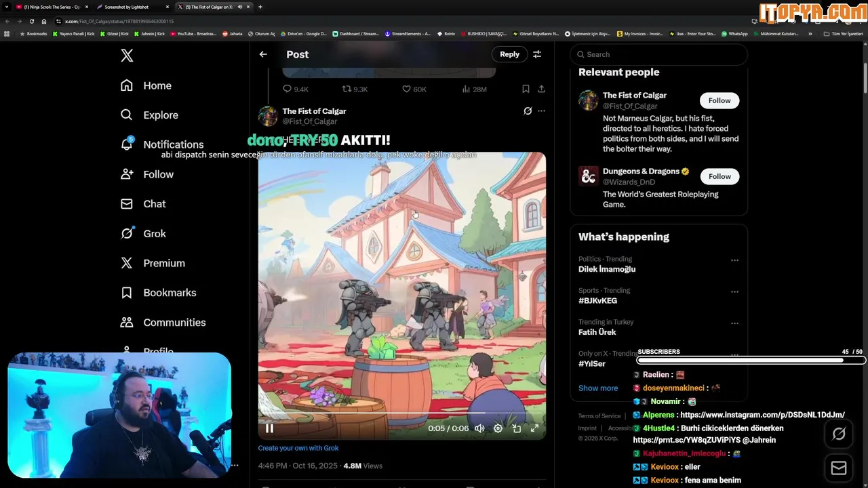Open the Bookmarks sidebar icon
Image resolution: width=868 pixels, height=488 pixels.
(127, 293)
